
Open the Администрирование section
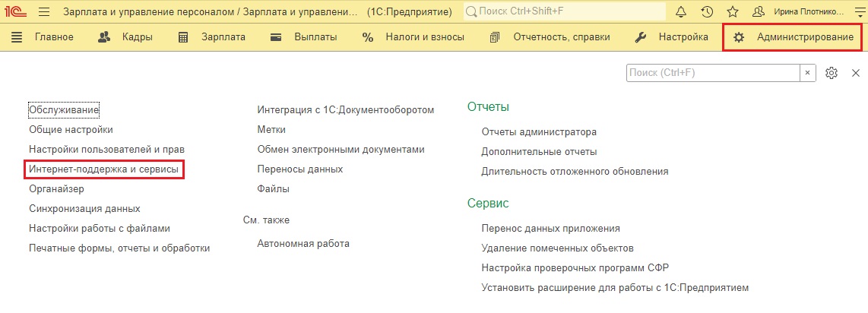(806, 37)
